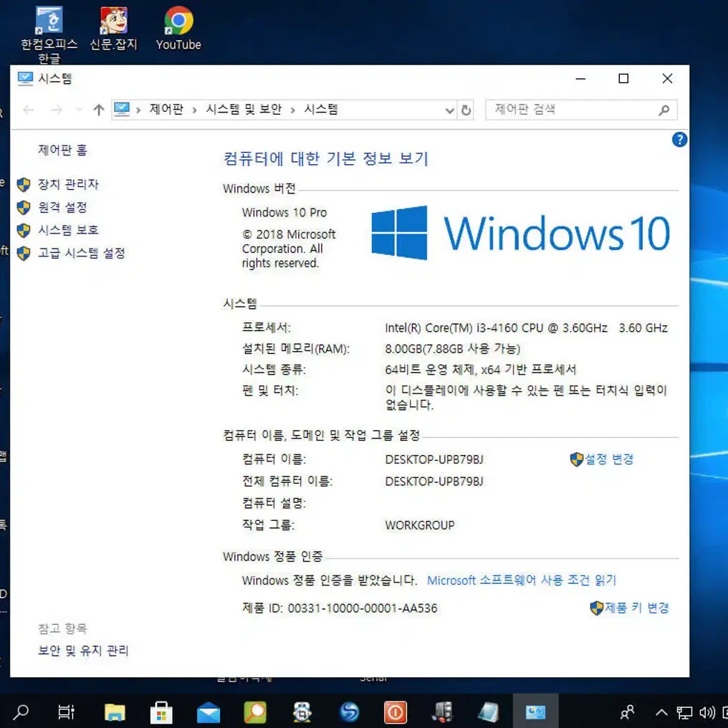This screenshot has height=728, width=728.
Task: Click 설정 변경 to rename the computer
Action: pos(608,459)
